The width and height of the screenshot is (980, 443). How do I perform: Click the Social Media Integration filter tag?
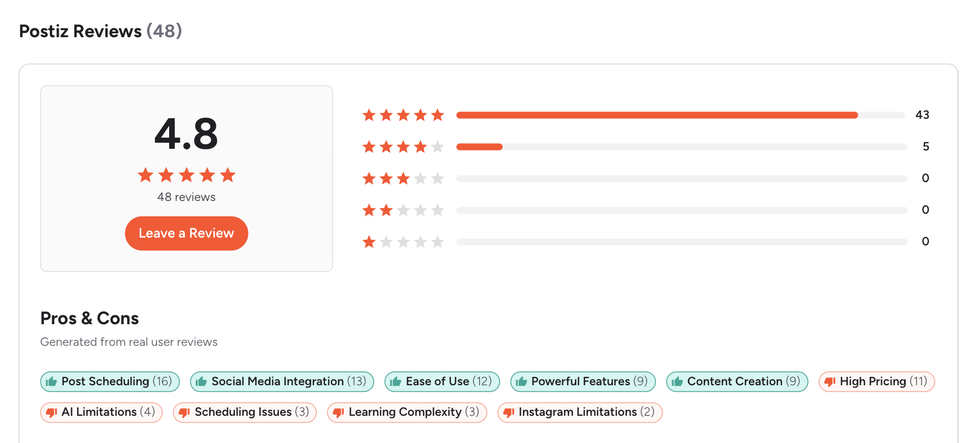coord(282,381)
